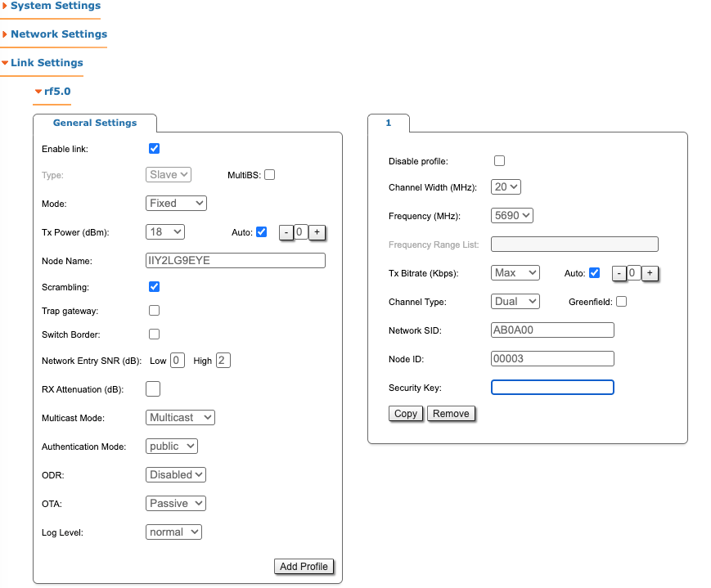Click the Copy profile button

[406, 414]
